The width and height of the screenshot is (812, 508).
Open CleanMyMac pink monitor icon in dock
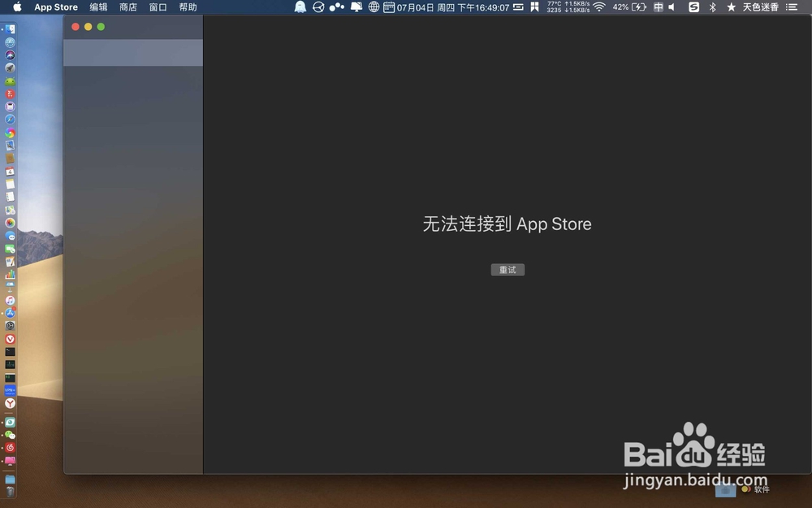[x=10, y=460]
